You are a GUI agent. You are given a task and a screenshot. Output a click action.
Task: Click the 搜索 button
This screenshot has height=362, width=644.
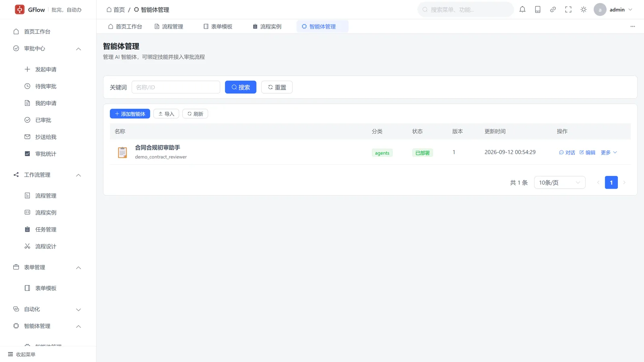[241, 87]
